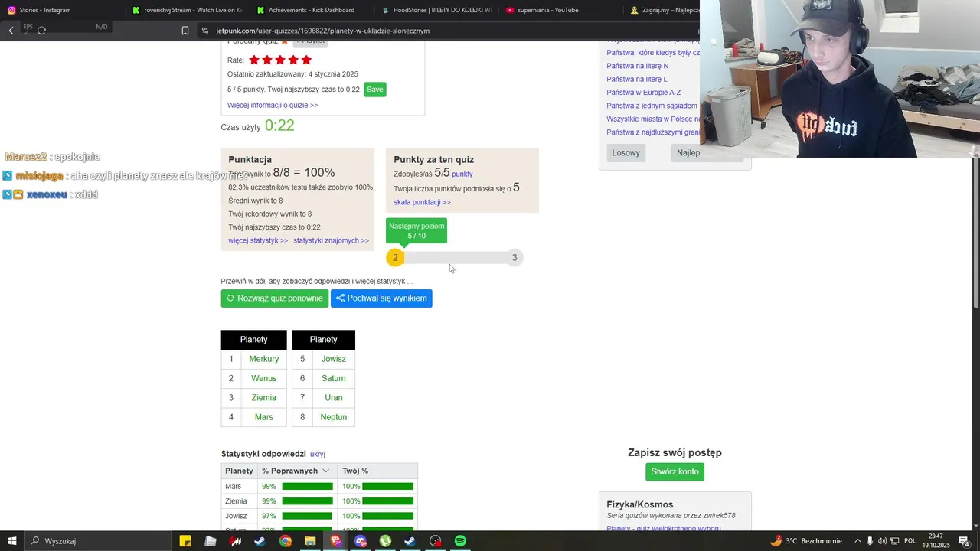
Task: Open the 'statystyki znajomych >>' link
Action: (x=332, y=240)
